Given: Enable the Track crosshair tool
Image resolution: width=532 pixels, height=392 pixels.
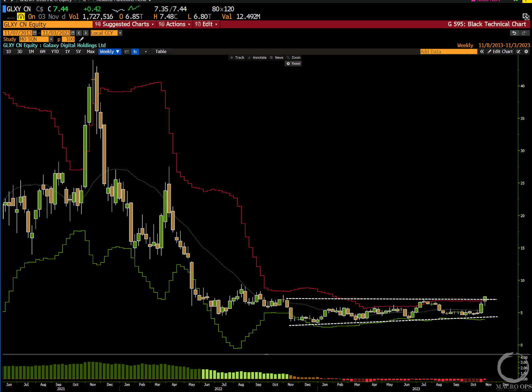Looking at the screenshot, I should [x=237, y=57].
